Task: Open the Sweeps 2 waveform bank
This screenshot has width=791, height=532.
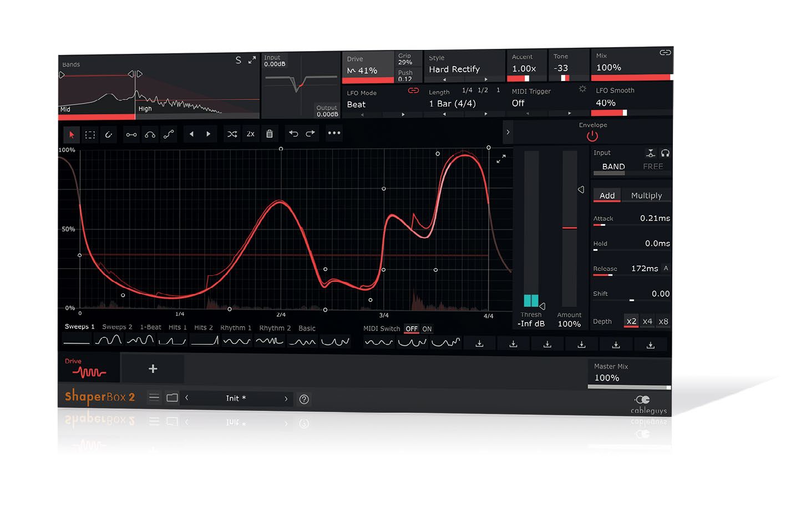Action: pyautogui.click(x=117, y=327)
